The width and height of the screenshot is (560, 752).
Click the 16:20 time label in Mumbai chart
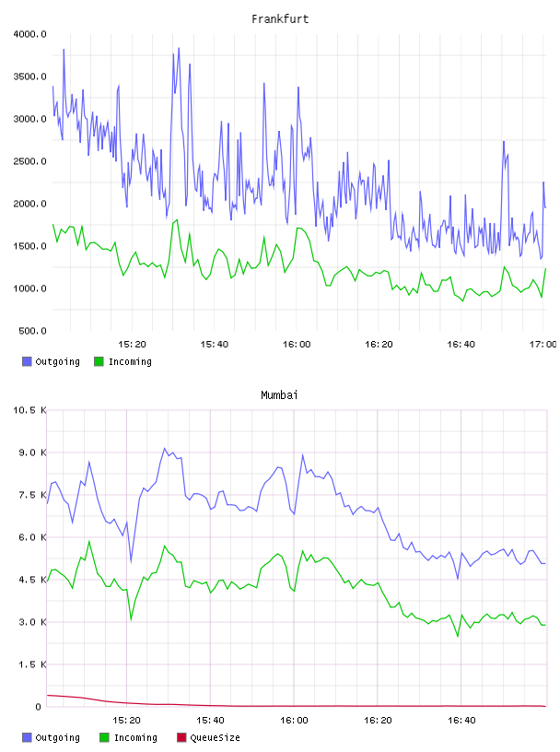tap(378, 721)
